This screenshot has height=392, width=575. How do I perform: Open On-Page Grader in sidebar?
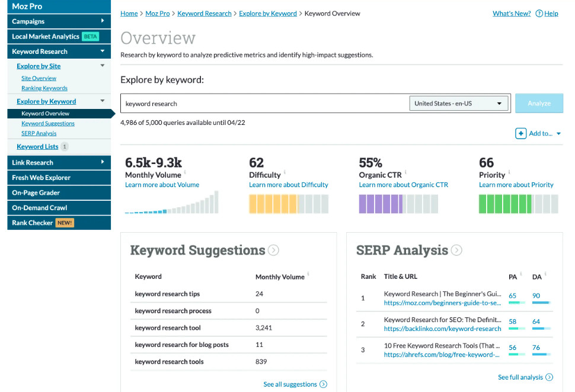pos(59,192)
